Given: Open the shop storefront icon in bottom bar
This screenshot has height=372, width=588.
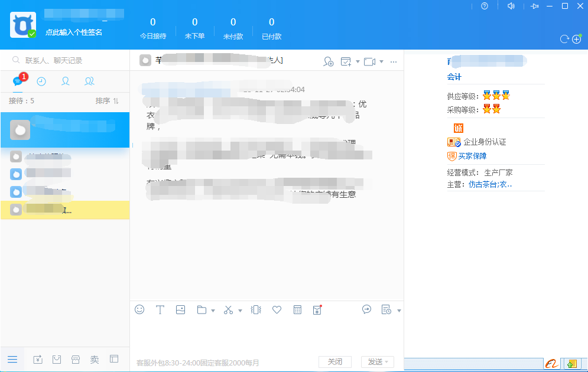Looking at the screenshot, I should [x=76, y=359].
